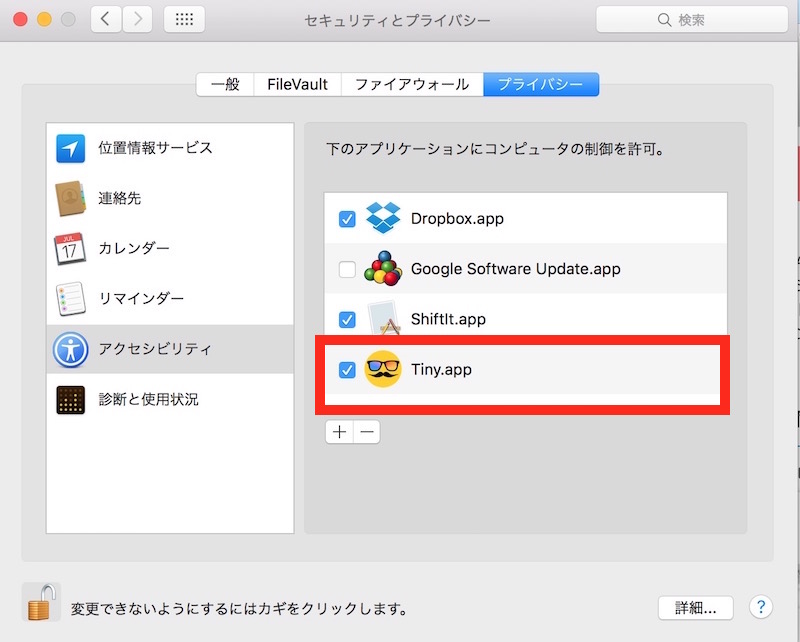800x642 pixels.
Task: Select the プライバシー tab
Action: [x=541, y=84]
